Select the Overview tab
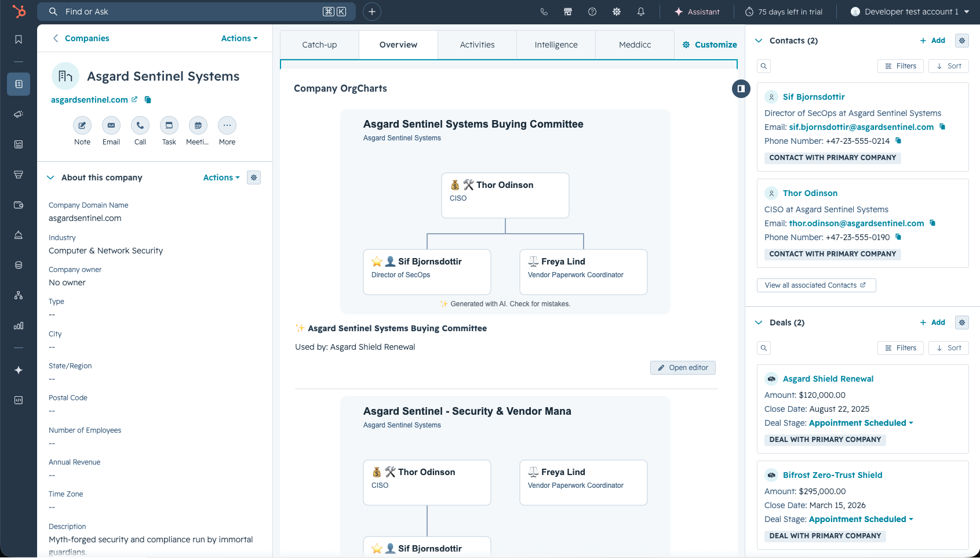 pyautogui.click(x=398, y=45)
